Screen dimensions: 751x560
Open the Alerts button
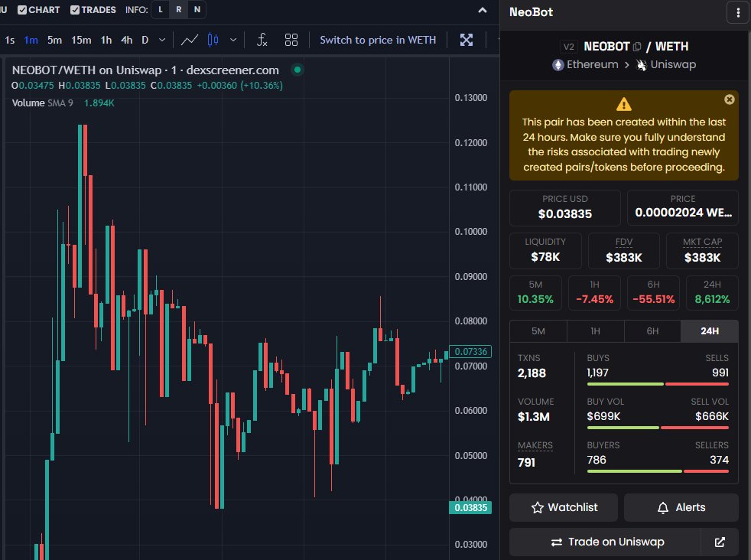(681, 507)
